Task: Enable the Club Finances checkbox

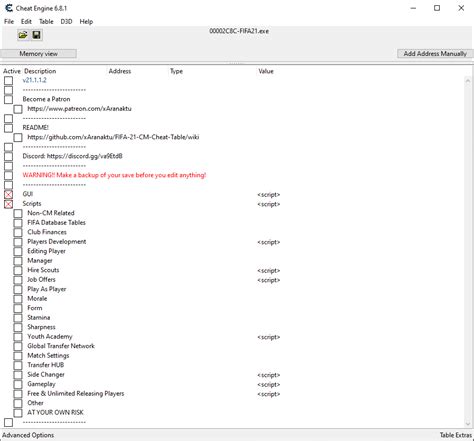Action: point(18,232)
